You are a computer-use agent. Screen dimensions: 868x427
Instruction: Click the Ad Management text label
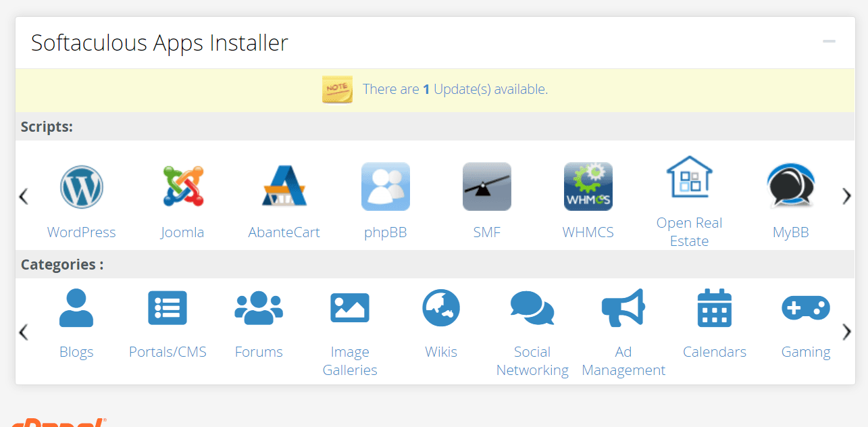tap(623, 361)
